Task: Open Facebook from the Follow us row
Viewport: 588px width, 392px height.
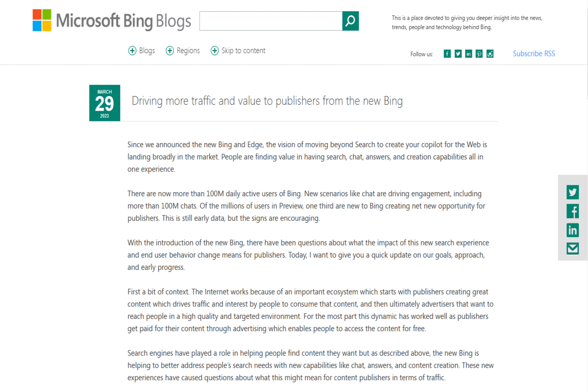Action: click(447, 54)
